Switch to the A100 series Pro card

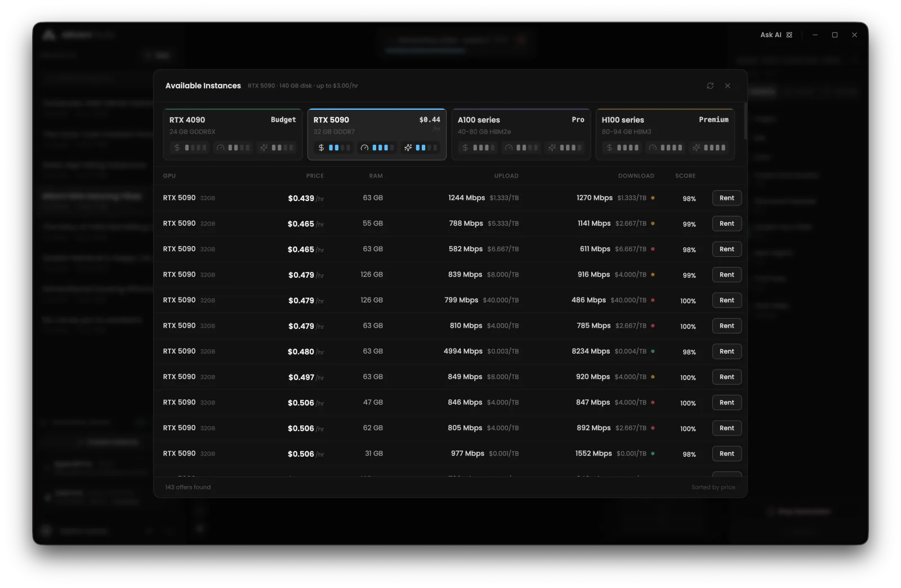[x=521, y=135]
